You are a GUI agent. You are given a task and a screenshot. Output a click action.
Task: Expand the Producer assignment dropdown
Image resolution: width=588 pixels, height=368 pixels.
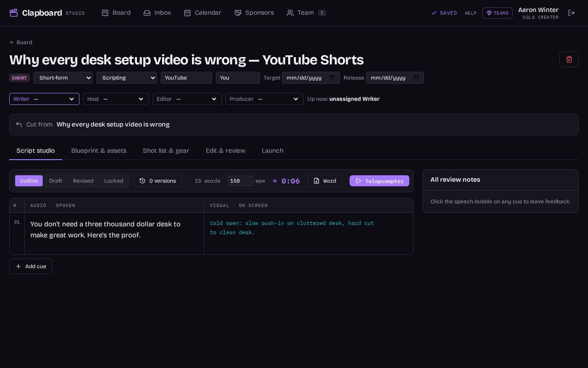265,99
